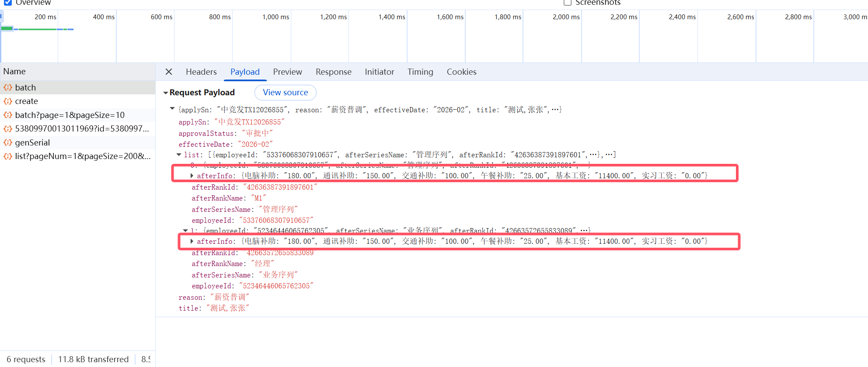Expand the first afterInfo object
The width and height of the screenshot is (868, 367).
tap(192, 176)
